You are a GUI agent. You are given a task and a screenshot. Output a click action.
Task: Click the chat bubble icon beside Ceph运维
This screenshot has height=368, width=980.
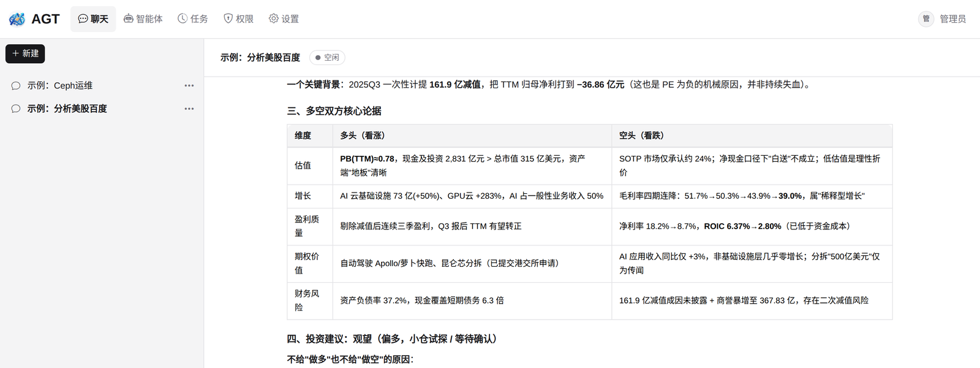[x=16, y=86]
